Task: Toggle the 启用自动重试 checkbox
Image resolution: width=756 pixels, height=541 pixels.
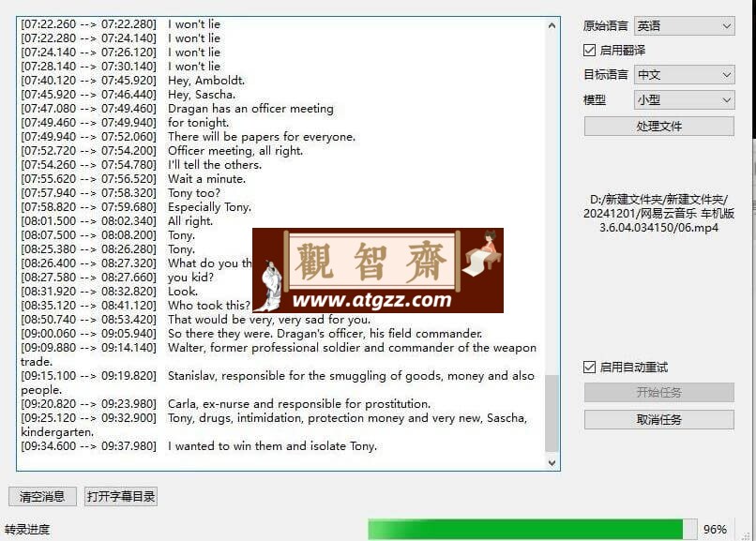Action: pos(589,368)
